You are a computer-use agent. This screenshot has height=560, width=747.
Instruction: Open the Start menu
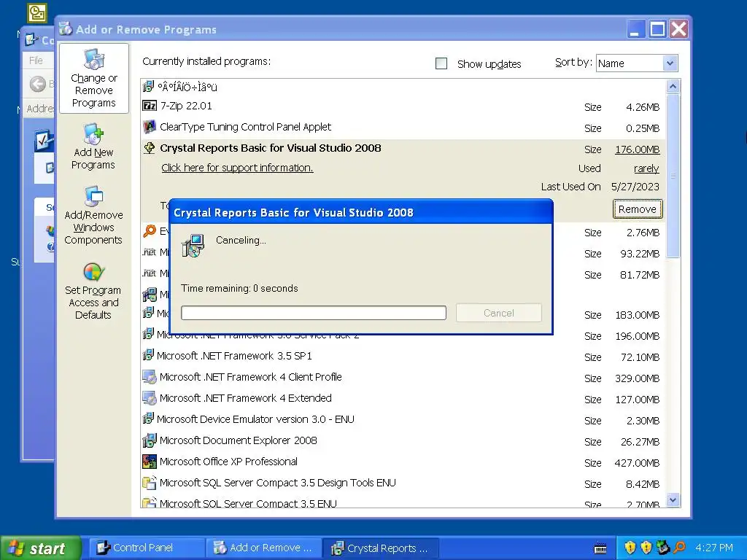point(41,548)
